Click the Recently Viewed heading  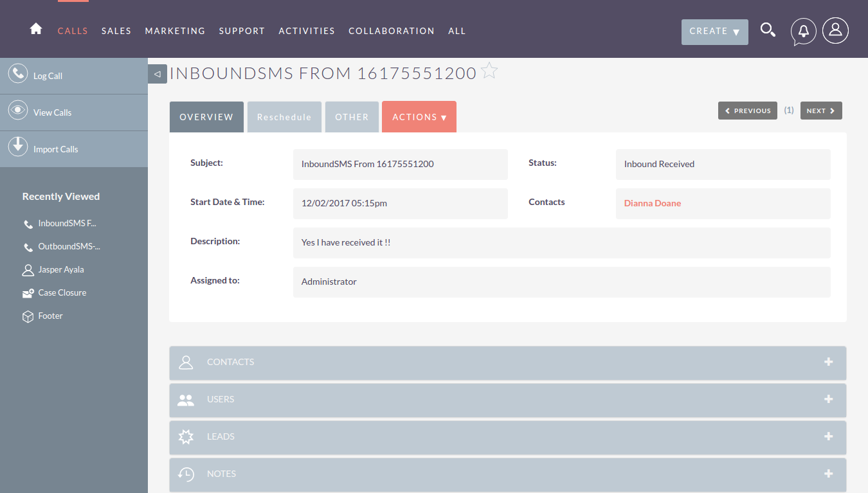[61, 197]
